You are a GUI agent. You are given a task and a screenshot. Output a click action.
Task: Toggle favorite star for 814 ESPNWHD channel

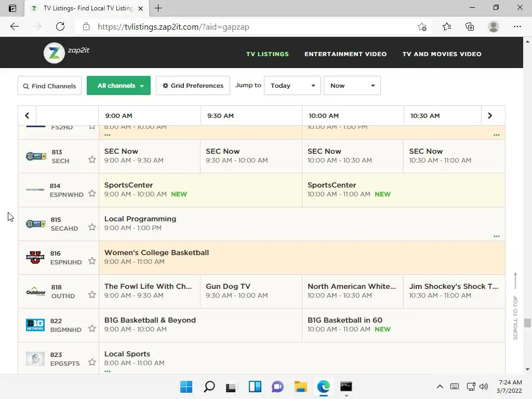[x=92, y=193]
